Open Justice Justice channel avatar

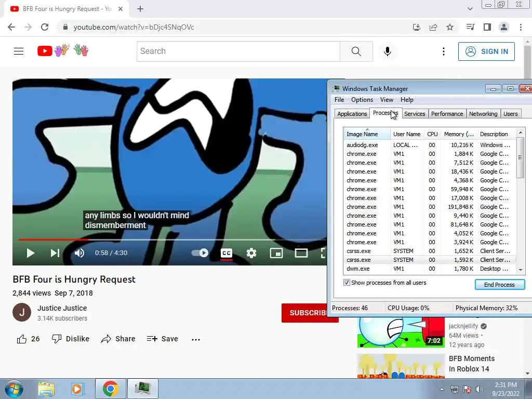pyautogui.click(x=22, y=312)
